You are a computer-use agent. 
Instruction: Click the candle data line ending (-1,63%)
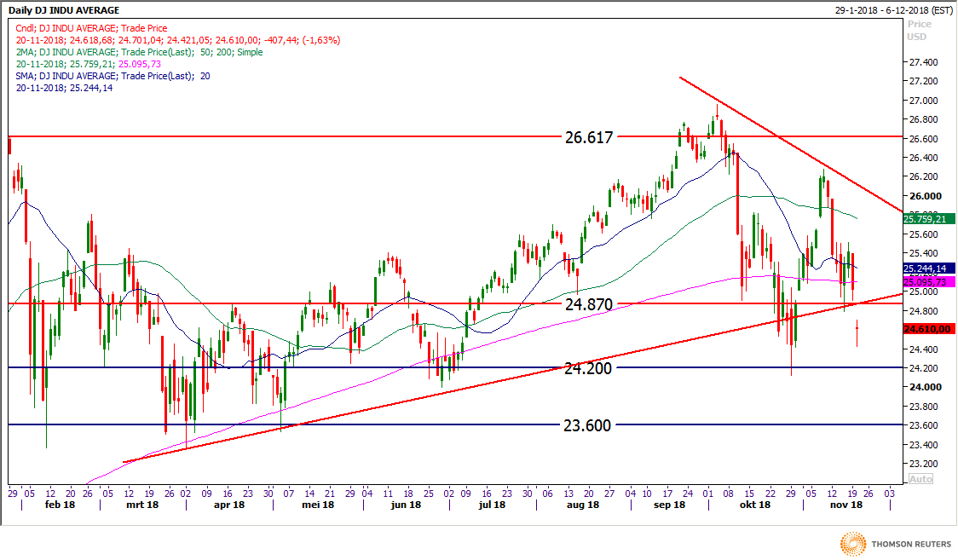pos(178,40)
